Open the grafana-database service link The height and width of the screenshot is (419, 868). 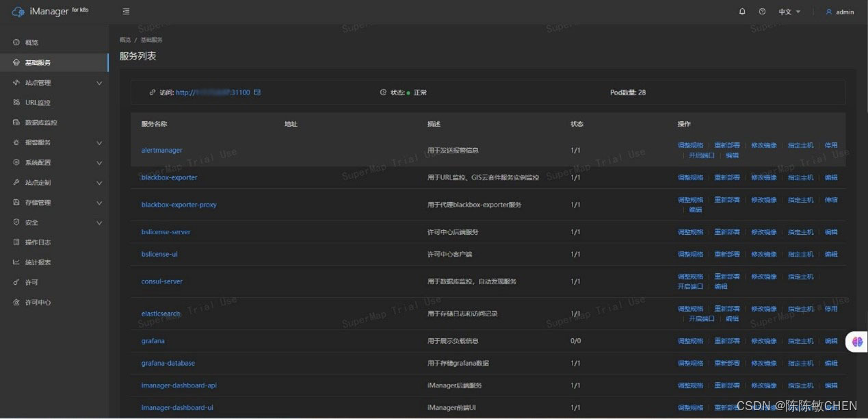pyautogui.click(x=168, y=363)
